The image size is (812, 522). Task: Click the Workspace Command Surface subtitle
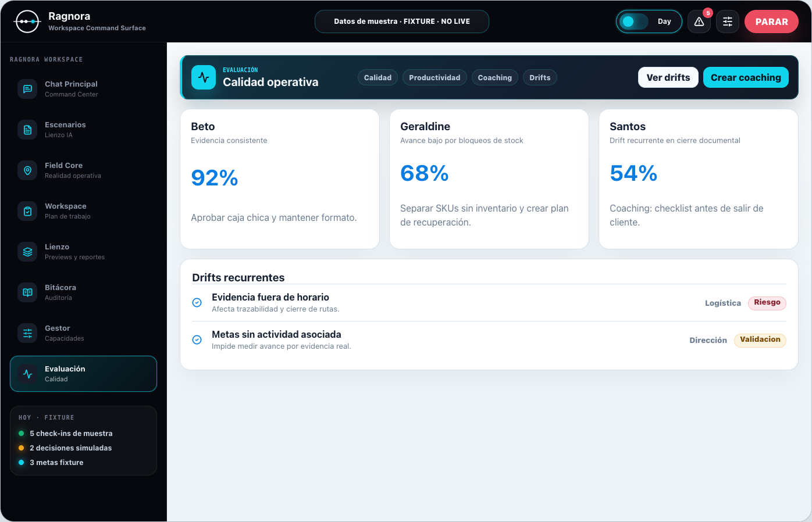tap(97, 28)
